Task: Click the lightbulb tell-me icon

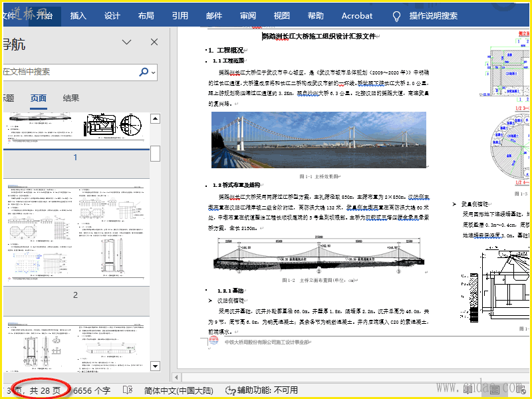Action: pos(396,16)
